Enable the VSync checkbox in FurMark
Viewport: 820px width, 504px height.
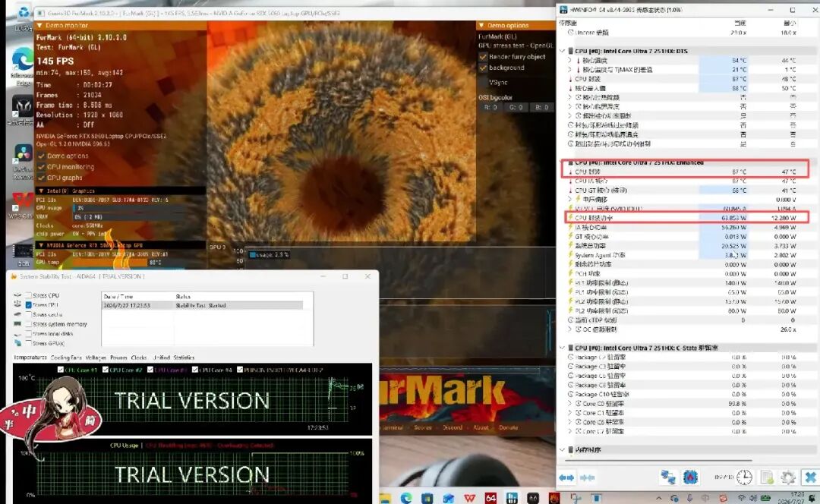483,82
